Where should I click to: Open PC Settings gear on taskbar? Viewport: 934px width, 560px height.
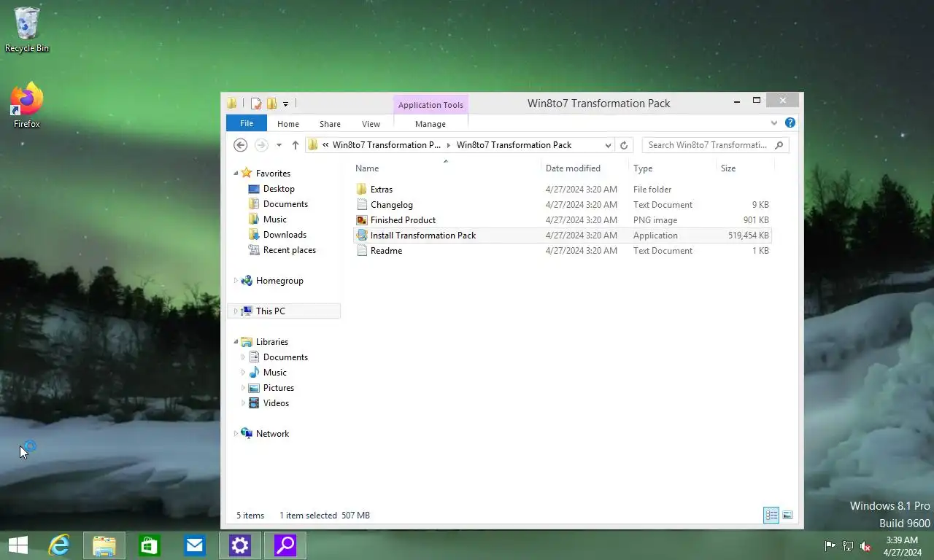(240, 545)
